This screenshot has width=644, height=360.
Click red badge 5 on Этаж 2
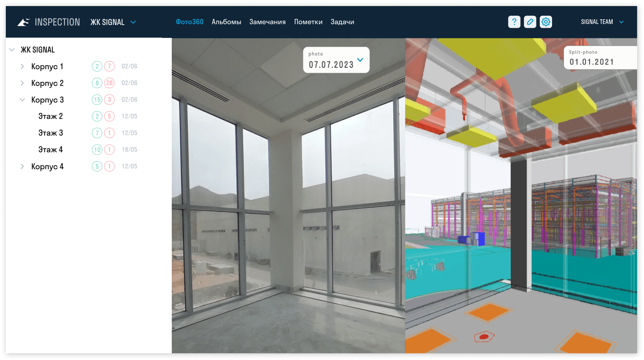pyautogui.click(x=110, y=116)
